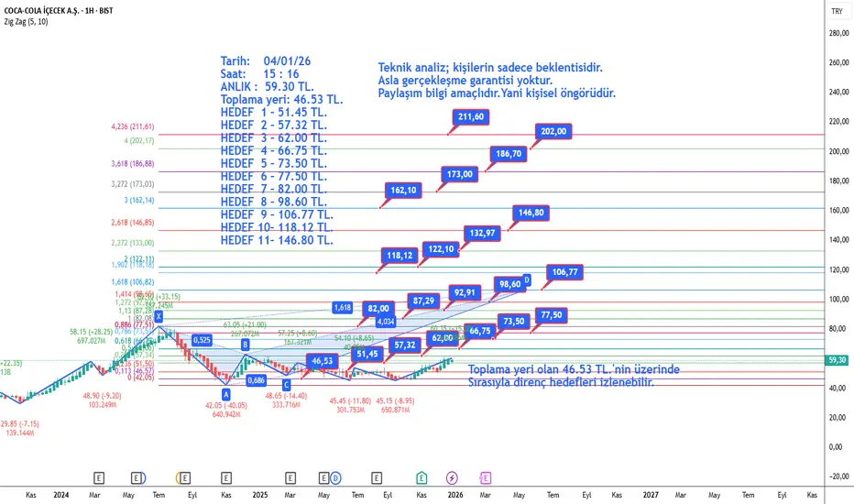The width and height of the screenshot is (854, 504).
Task: Select the 118,12 price callout
Action: pos(400,255)
